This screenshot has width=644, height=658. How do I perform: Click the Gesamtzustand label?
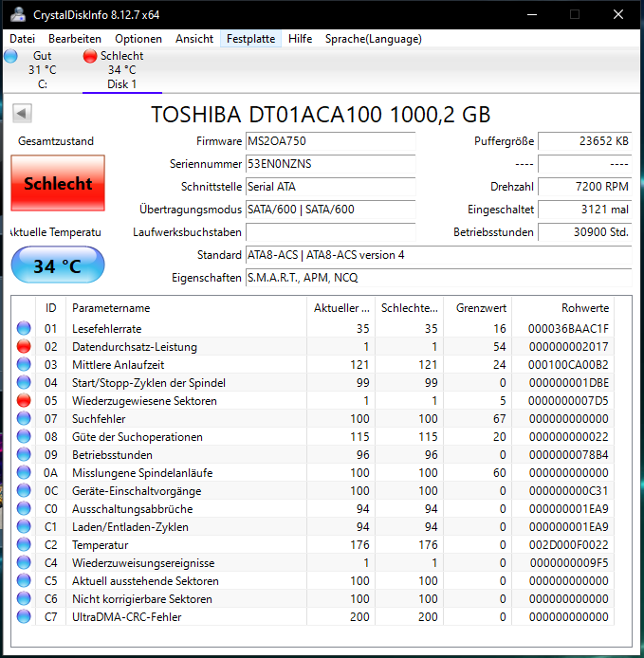pos(56,141)
